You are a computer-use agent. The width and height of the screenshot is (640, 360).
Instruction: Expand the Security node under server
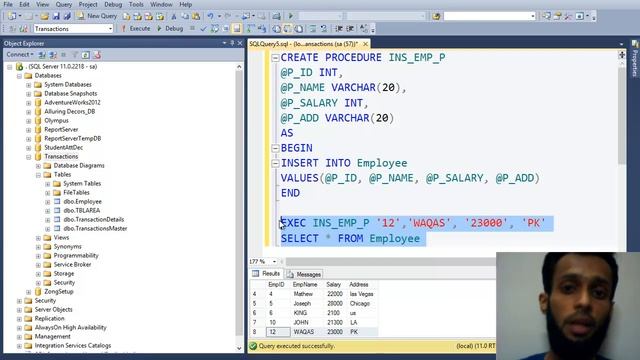19,301
